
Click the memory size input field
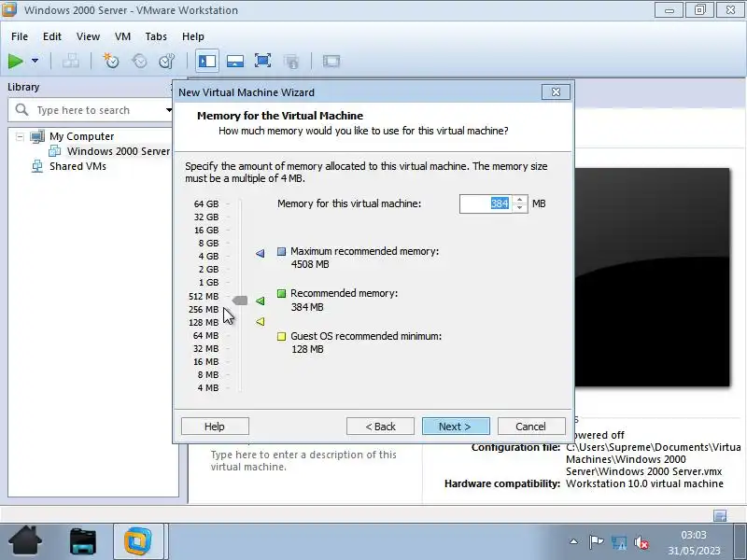(486, 203)
